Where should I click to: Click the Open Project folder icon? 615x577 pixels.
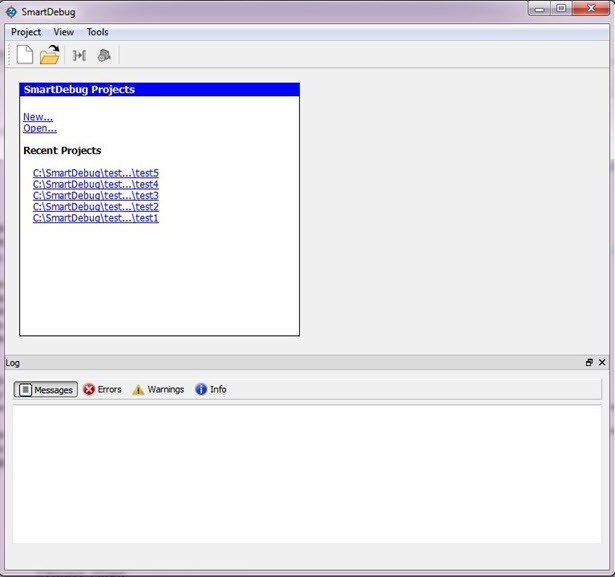pyautogui.click(x=50, y=55)
